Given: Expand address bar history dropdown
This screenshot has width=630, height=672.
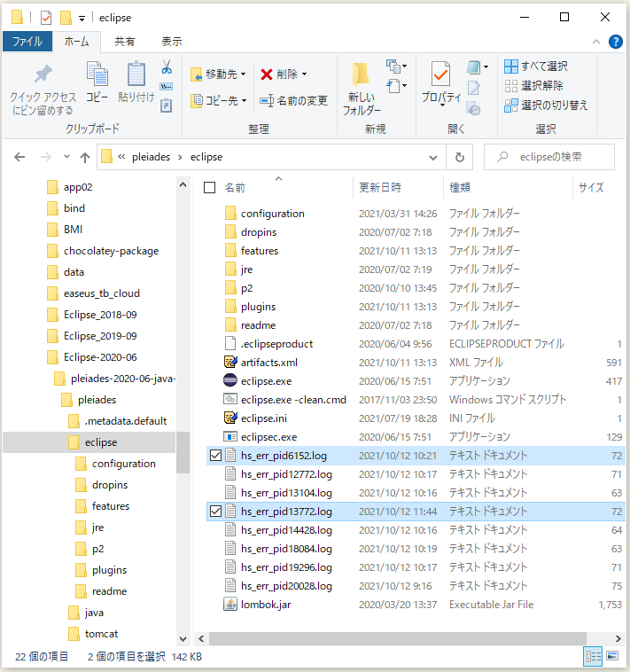Looking at the screenshot, I should (x=433, y=157).
